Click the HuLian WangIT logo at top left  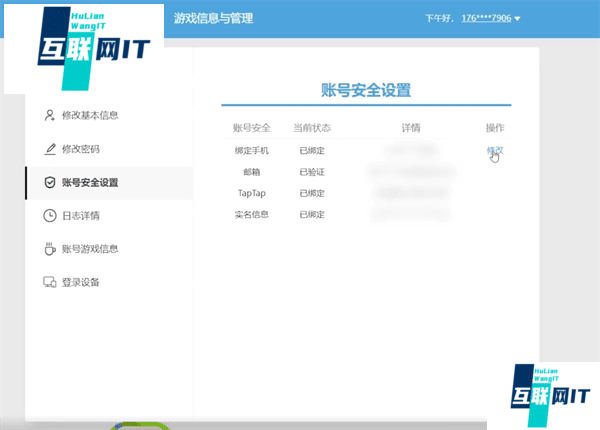(x=83, y=48)
